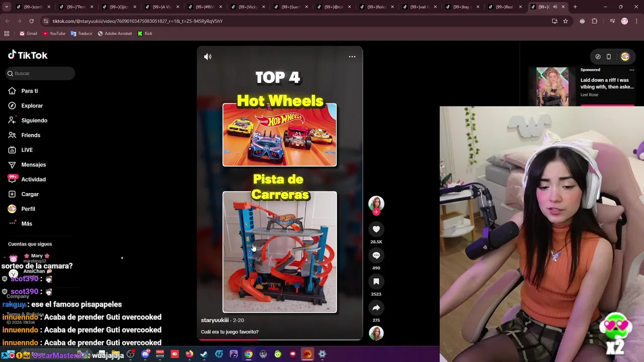
Task: Open the YouTube bookmark
Action: pyautogui.click(x=54, y=34)
